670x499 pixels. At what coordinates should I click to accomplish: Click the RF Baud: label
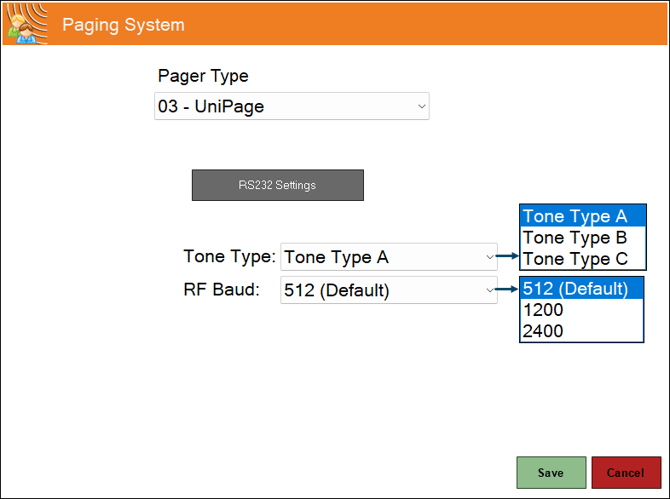click(x=221, y=290)
